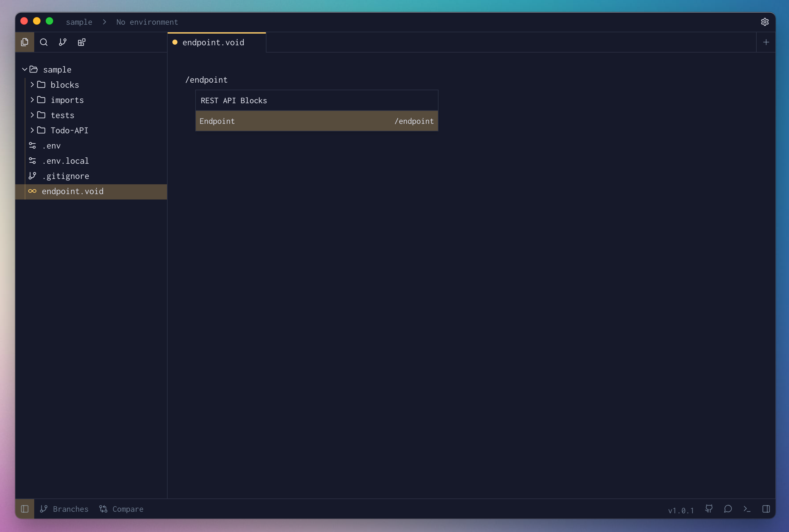Screen dimensions: 789x532
Task: Open the settings gear icon
Action: (765, 22)
